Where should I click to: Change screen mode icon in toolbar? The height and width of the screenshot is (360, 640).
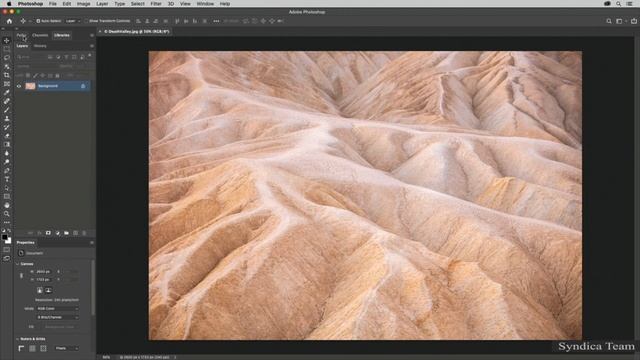click(x=7, y=258)
